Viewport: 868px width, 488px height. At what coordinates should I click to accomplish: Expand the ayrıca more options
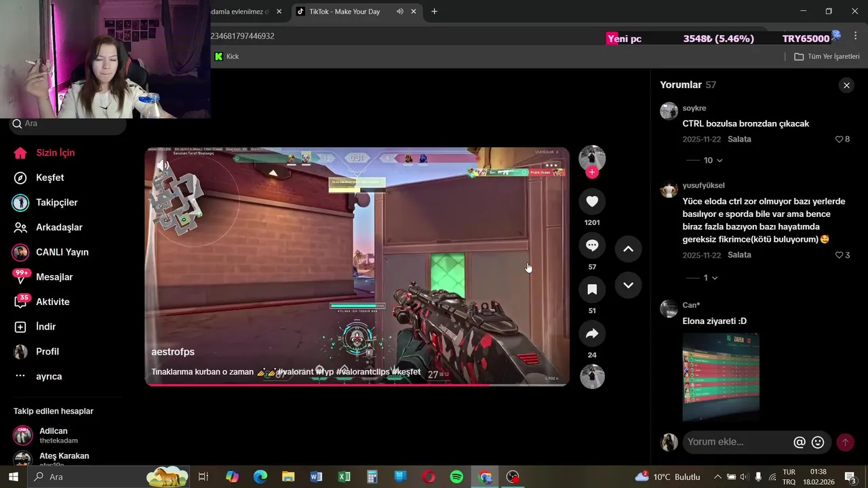(x=38, y=376)
